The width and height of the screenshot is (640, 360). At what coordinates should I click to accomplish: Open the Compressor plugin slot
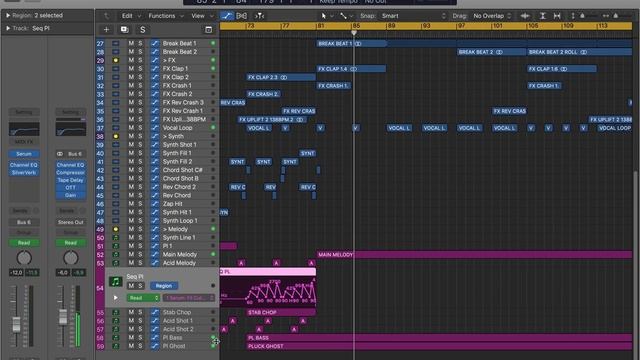pos(71,172)
